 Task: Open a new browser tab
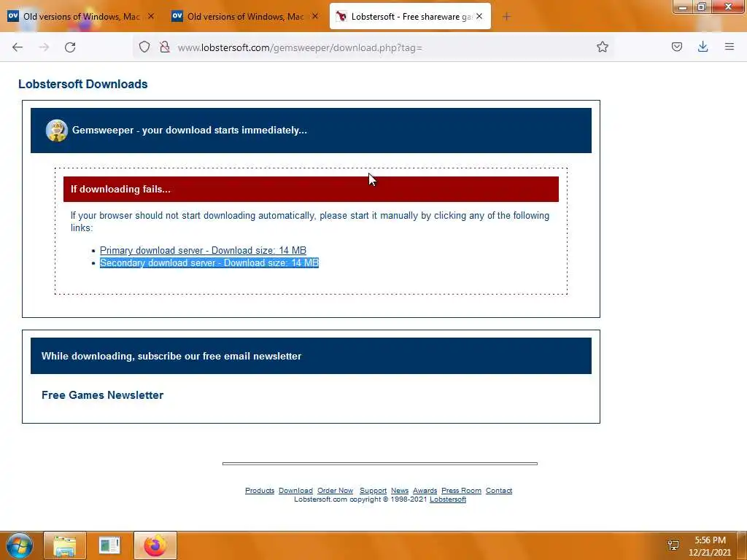coord(506,17)
